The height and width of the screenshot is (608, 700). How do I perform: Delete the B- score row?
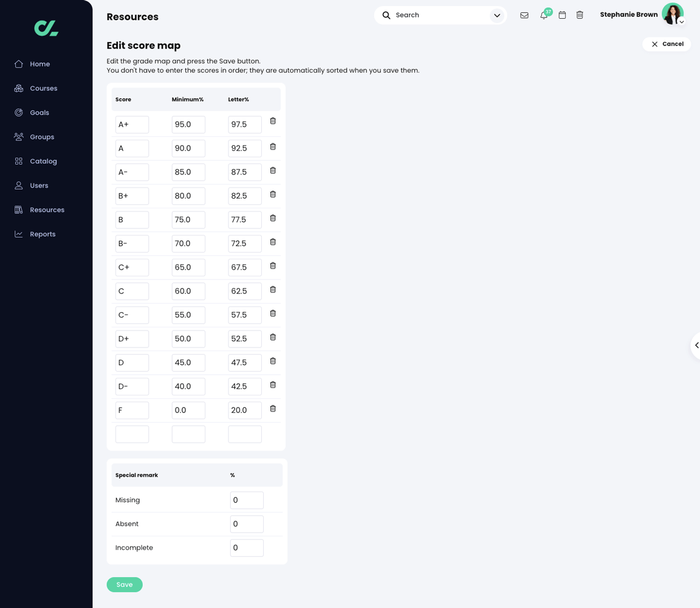click(273, 242)
